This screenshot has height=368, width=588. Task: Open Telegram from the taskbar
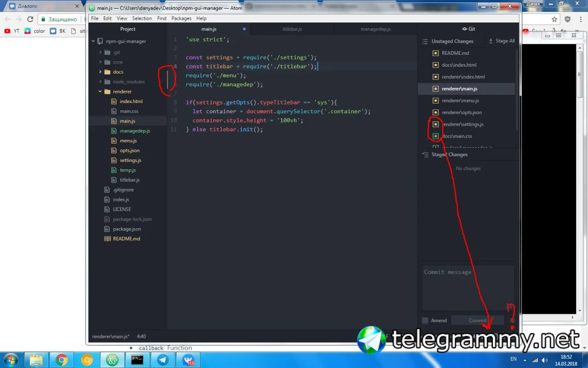pos(162,360)
